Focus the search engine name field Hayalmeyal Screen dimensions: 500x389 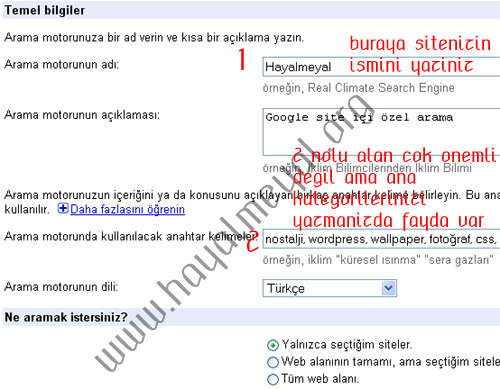click(381, 67)
